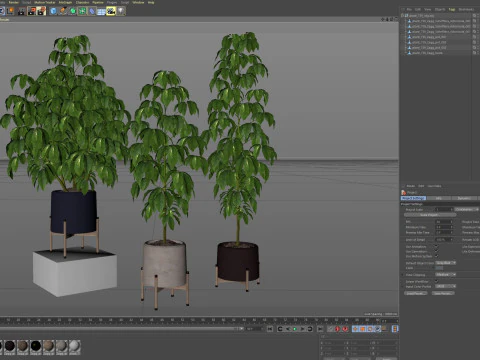Collapse the top-level plant null in Object Manager
The image size is (480, 360).
coord(403,15)
